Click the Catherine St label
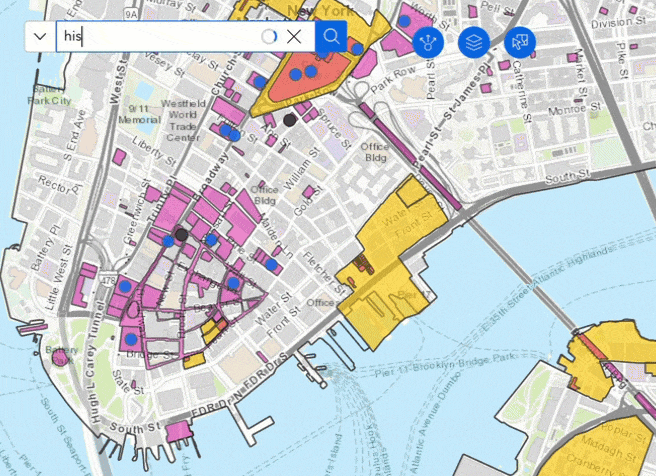Viewport: 656px width, 476px height. [521, 91]
